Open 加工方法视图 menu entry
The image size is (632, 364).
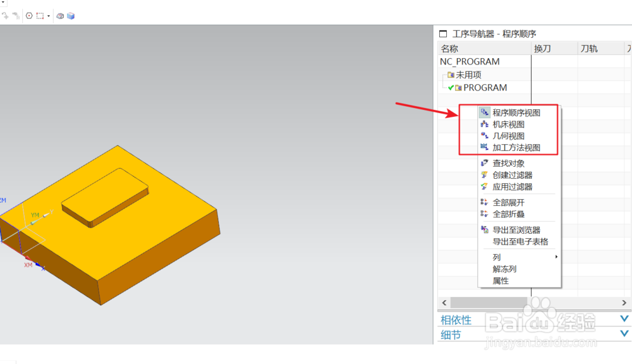(x=516, y=147)
